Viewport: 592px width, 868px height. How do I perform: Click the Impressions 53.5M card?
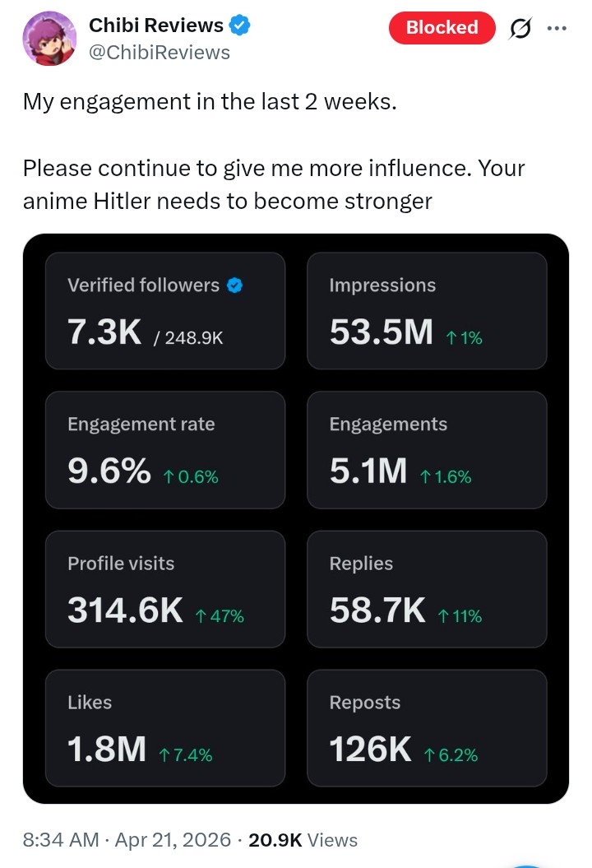426,310
